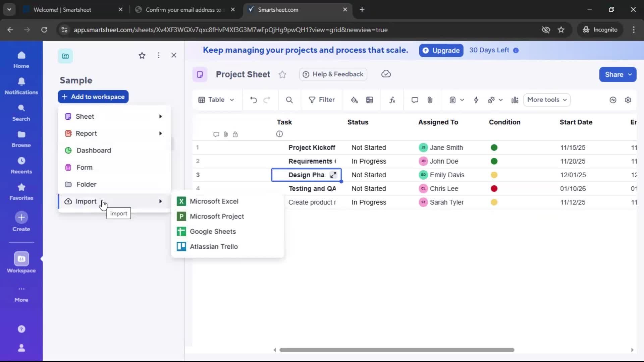Viewport: 644px width, 362px height.
Task: Open the formula editor fx icon
Action: (x=392, y=100)
